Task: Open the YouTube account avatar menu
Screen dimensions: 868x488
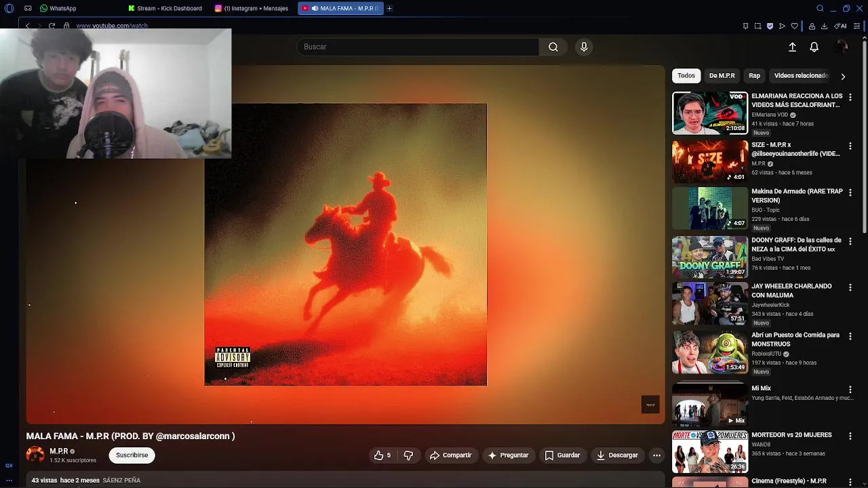Action: click(842, 47)
